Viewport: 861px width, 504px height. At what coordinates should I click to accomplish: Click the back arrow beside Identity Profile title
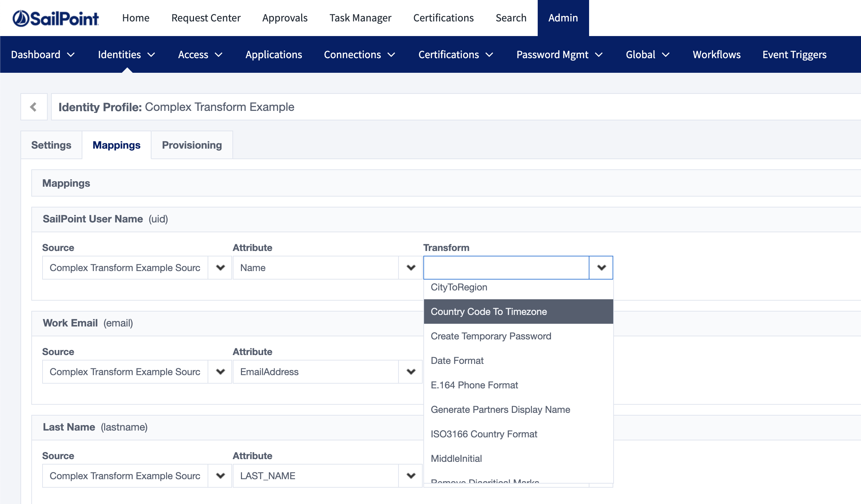coord(34,106)
